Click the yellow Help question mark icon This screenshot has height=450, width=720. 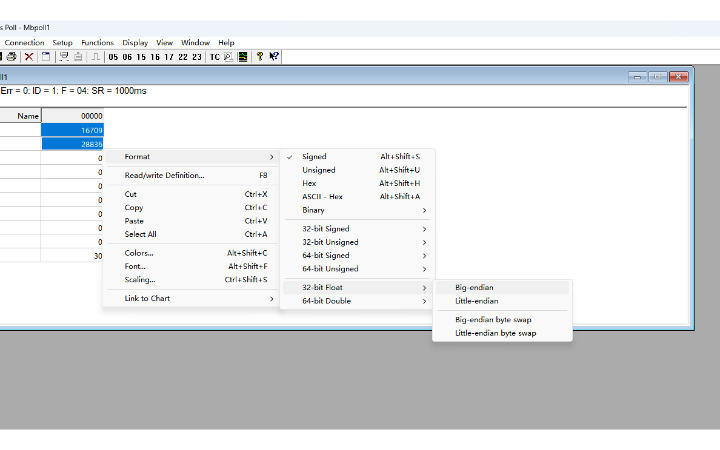(260, 56)
